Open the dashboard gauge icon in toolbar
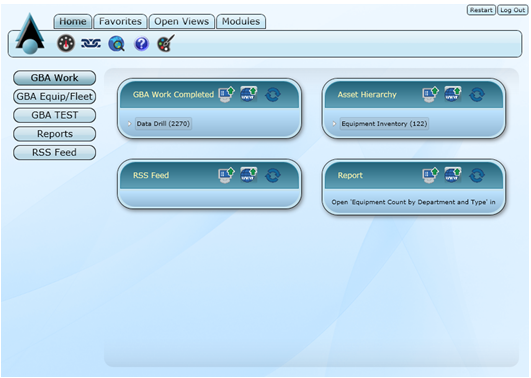Viewport: 531px width, 378px height. click(x=66, y=43)
